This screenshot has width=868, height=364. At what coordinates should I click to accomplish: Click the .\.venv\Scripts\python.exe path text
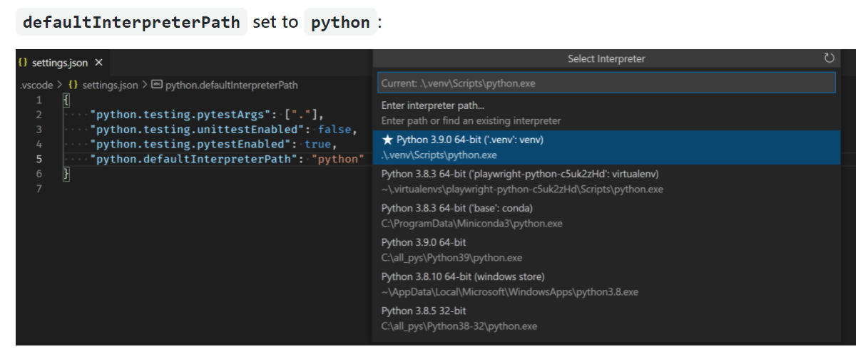tap(439, 155)
